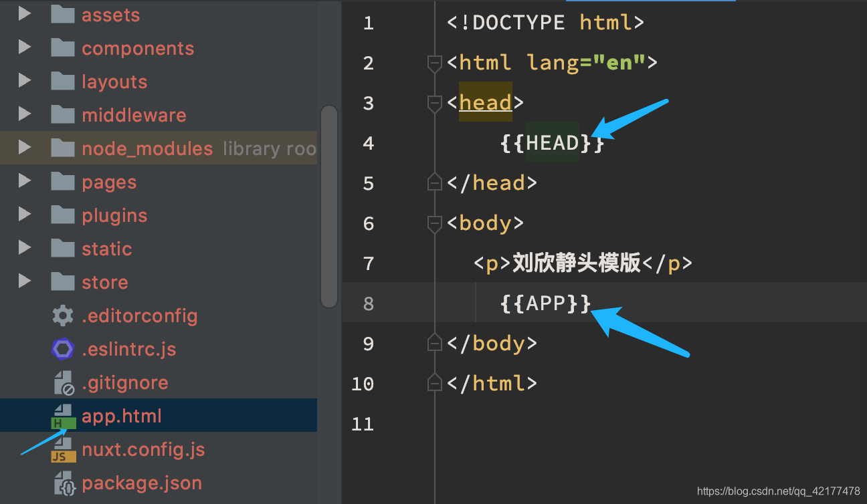Click the node_modules folder icon
Image resolution: width=867 pixels, height=504 pixels.
(x=63, y=147)
